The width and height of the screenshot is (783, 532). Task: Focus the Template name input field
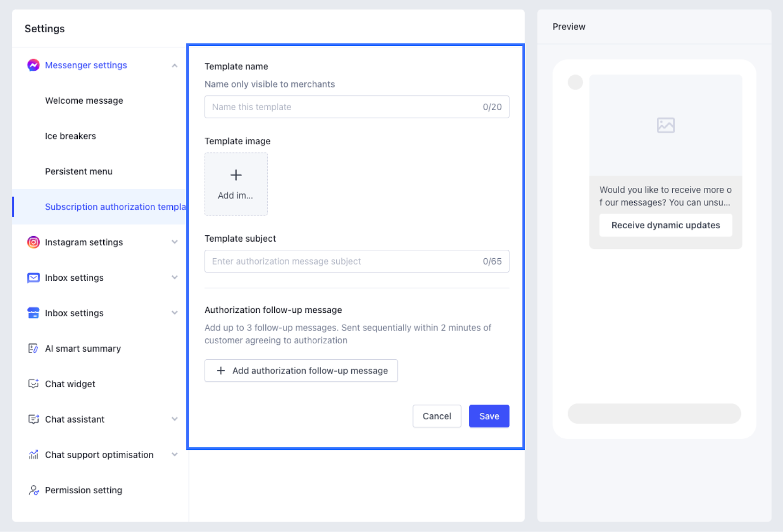tap(343, 107)
